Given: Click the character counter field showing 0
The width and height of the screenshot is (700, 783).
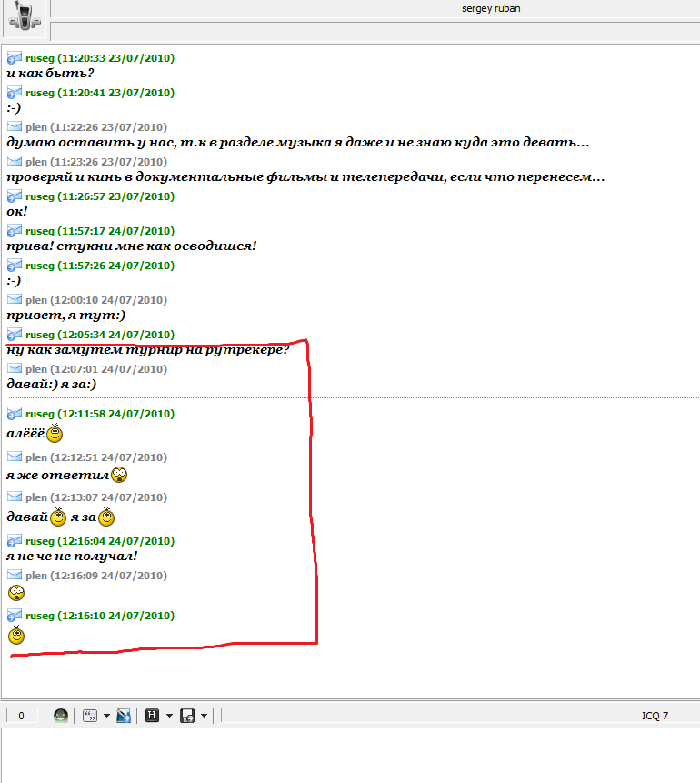Looking at the screenshot, I should pyautogui.click(x=22, y=716).
